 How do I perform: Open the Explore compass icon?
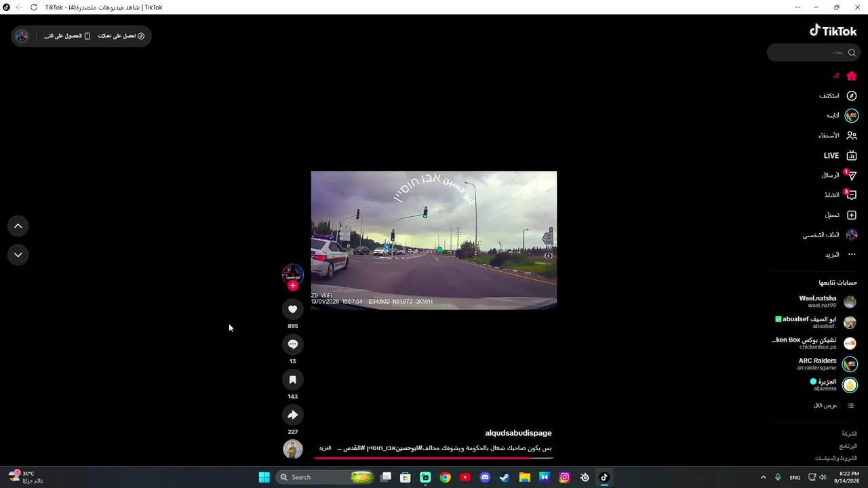click(852, 96)
